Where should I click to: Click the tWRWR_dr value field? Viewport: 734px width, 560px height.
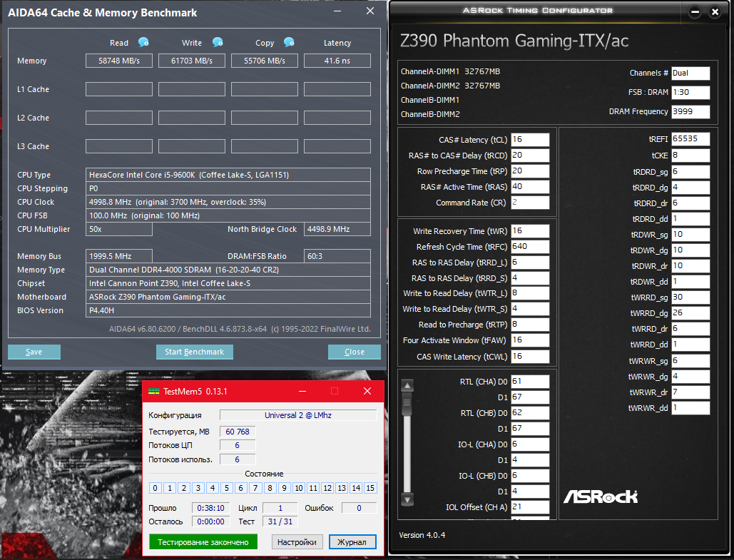coord(690,392)
